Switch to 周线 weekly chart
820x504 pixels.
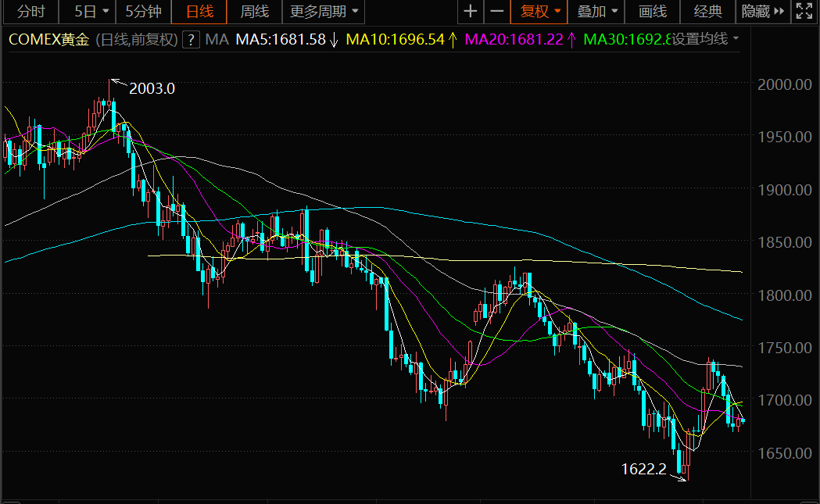[x=254, y=12]
